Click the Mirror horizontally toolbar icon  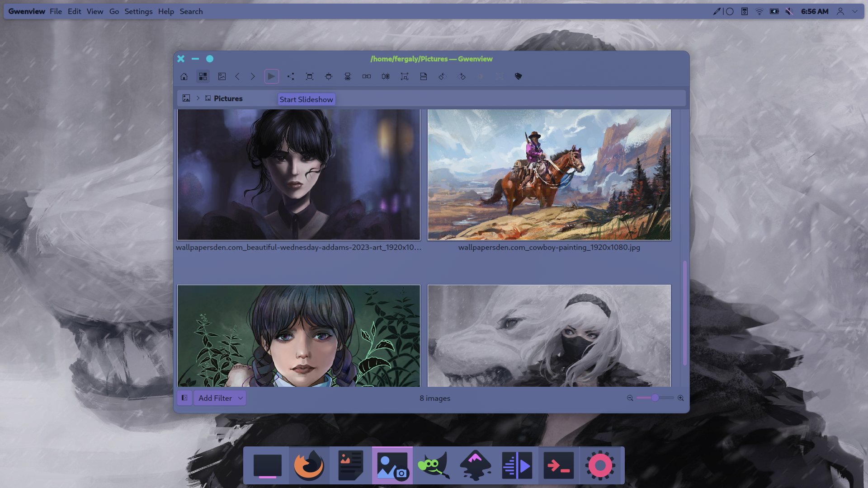386,76
